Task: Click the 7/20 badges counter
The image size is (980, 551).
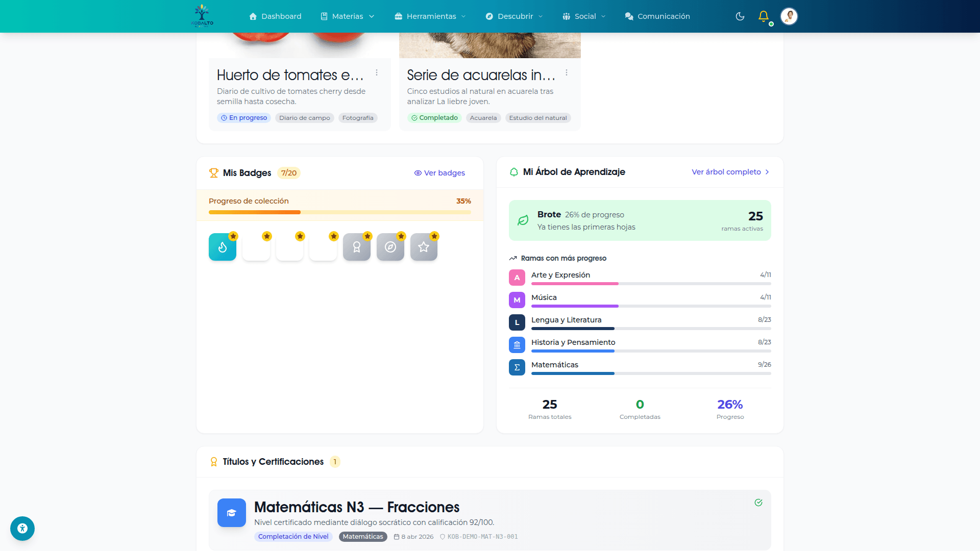Action: [x=289, y=173]
